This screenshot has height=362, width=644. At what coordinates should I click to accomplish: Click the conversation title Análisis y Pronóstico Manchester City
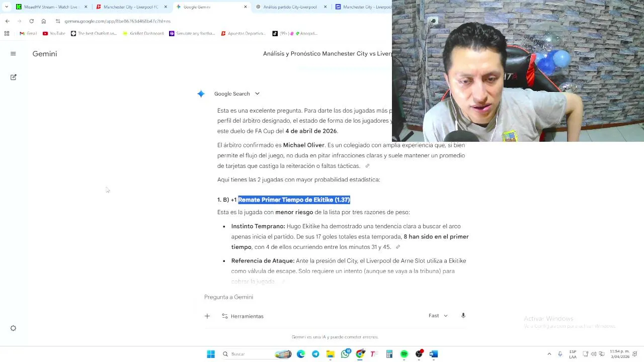pyautogui.click(x=327, y=54)
